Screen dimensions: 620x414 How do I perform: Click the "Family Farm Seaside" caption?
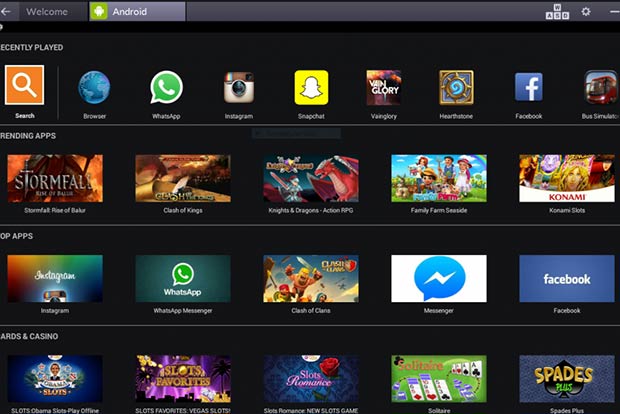coord(439,210)
